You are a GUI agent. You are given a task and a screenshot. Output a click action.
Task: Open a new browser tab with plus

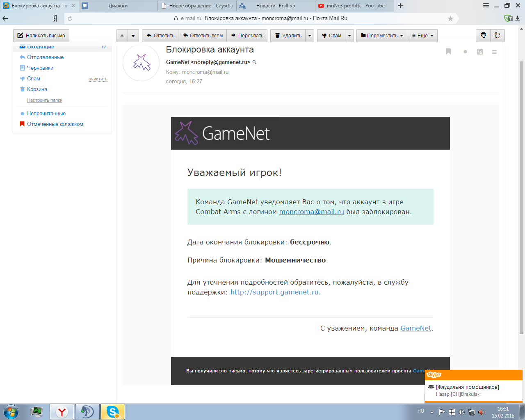(x=400, y=6)
